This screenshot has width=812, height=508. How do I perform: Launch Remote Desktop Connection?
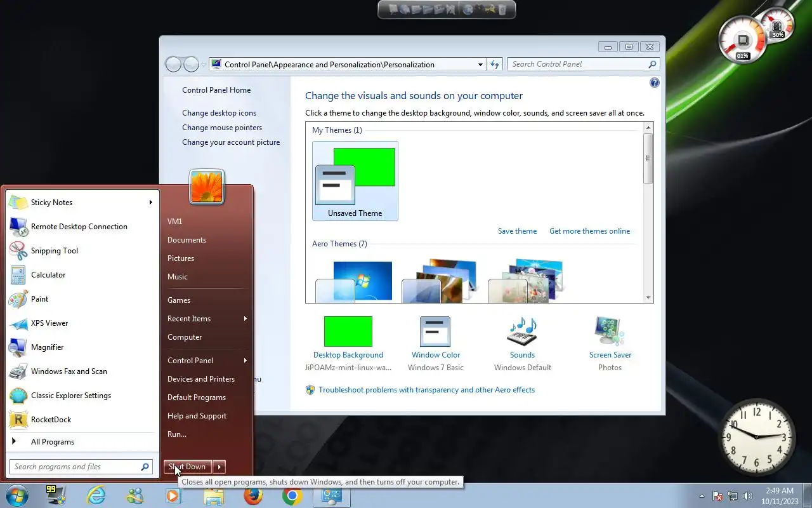81,227
